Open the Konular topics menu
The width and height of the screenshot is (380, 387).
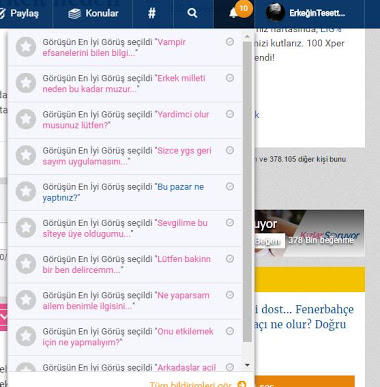pos(93,13)
